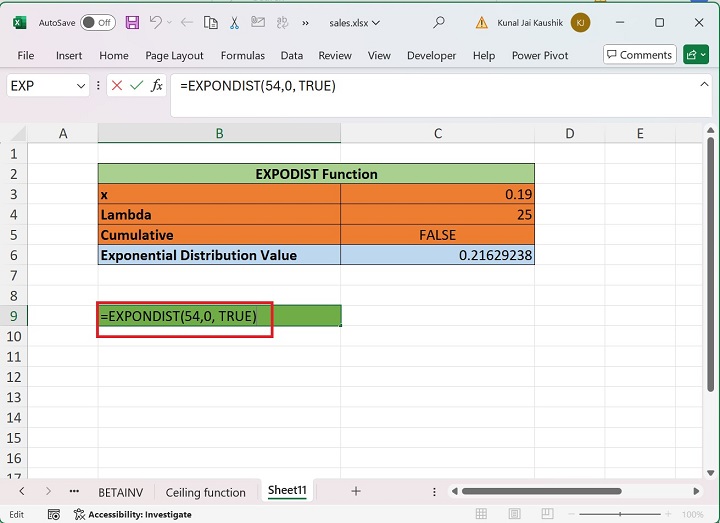This screenshot has width=720, height=523.
Task: Switch to Ceiling function sheet tab
Action: pyautogui.click(x=205, y=492)
